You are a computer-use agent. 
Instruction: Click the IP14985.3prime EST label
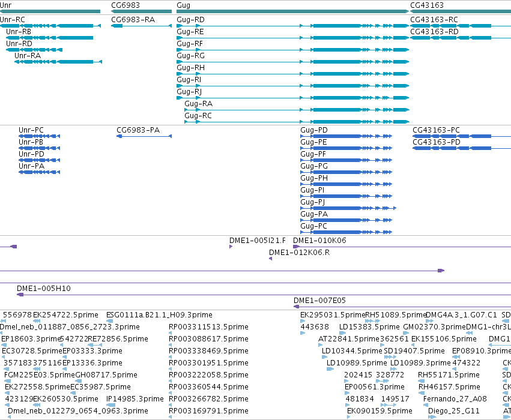click(135, 399)
